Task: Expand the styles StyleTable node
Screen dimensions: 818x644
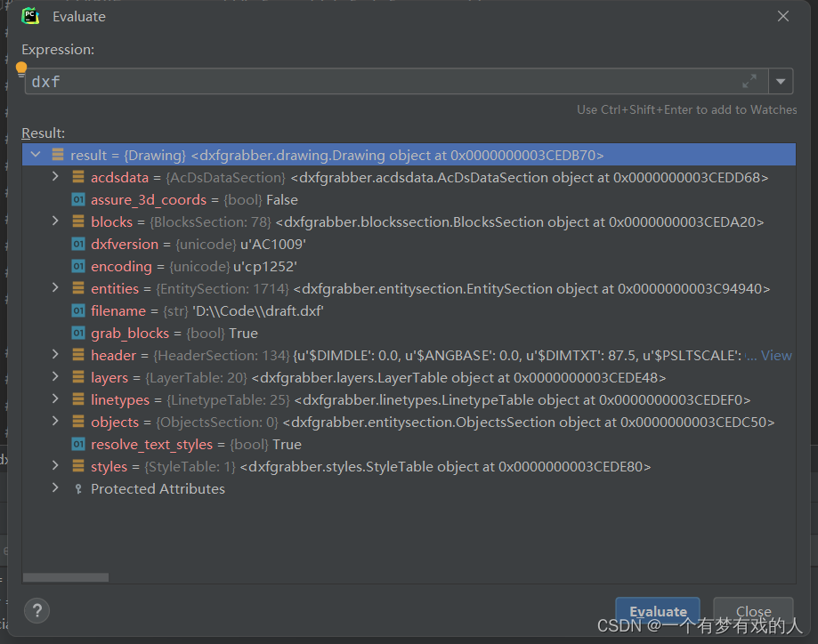Action: pos(55,466)
